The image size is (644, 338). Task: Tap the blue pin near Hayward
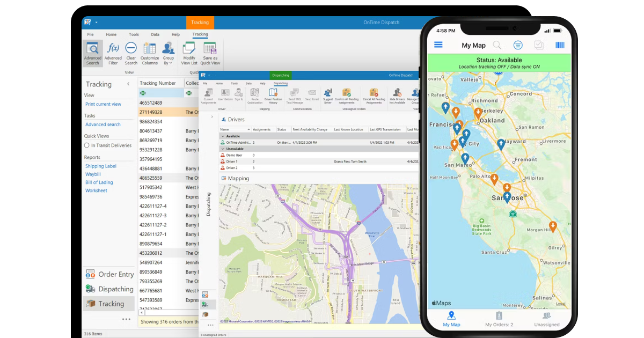coord(501,144)
